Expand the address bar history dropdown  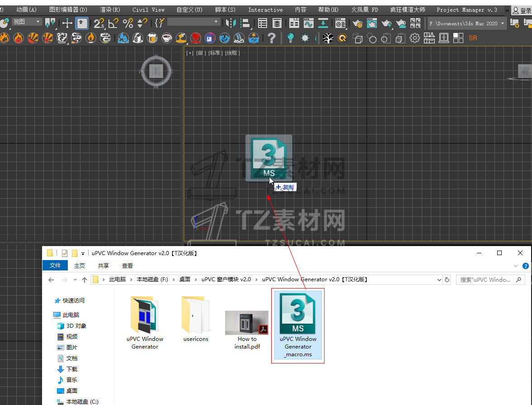pos(439,280)
